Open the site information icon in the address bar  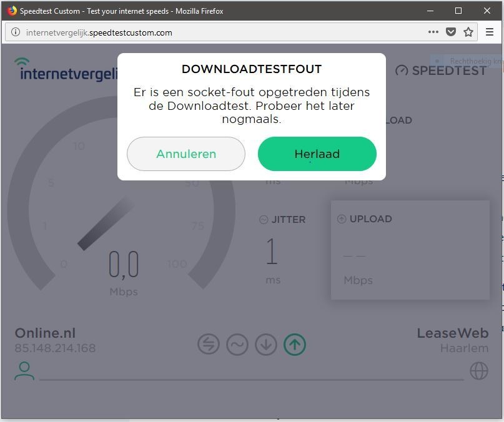pos(16,32)
